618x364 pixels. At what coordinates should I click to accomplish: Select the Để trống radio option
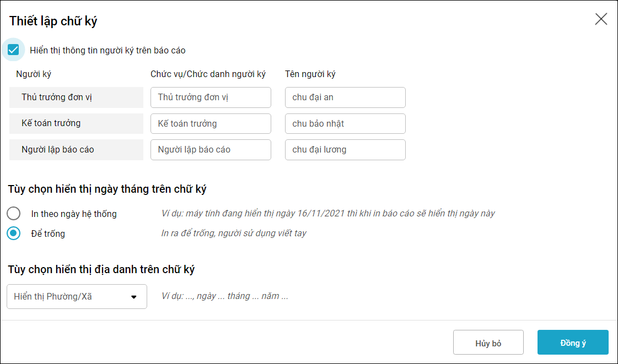coord(14,233)
